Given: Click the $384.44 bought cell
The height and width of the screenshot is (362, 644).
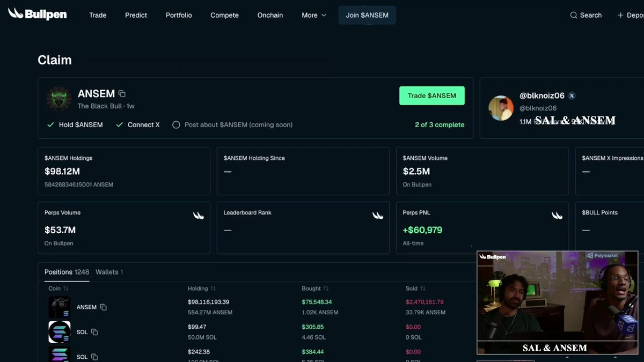Looking at the screenshot, I should pos(313,352).
